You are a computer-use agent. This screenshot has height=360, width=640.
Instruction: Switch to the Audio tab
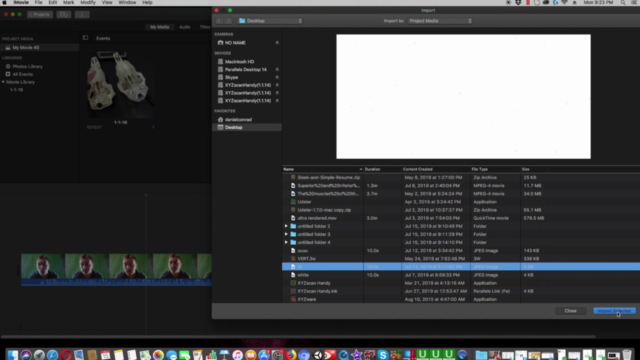point(184,27)
